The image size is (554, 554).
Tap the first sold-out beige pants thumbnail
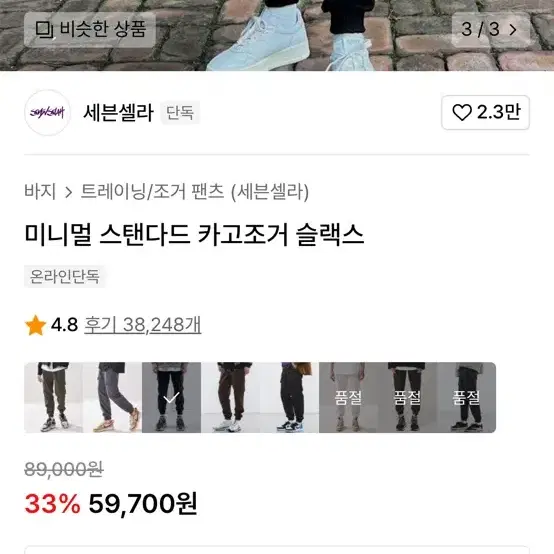tap(348, 397)
